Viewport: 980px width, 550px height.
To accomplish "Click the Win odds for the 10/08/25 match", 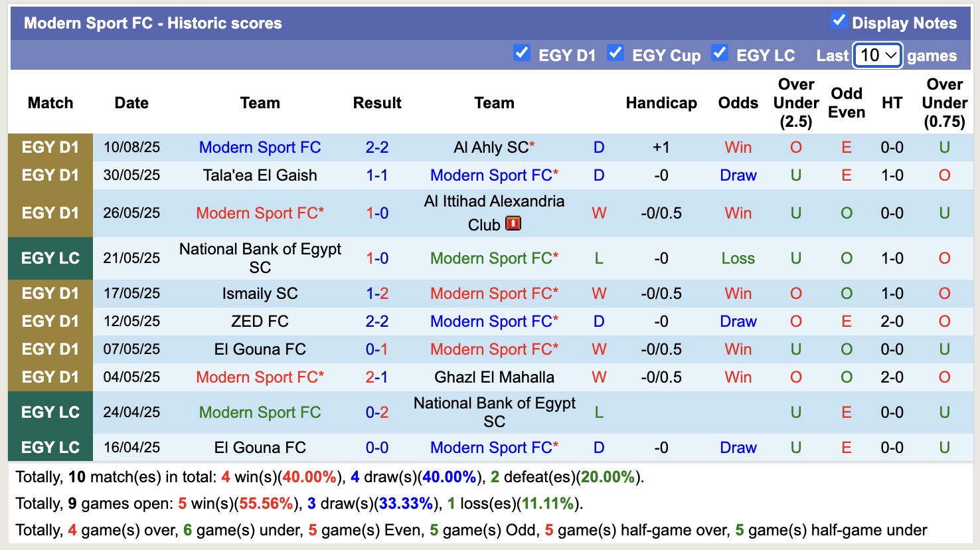I will [x=738, y=147].
